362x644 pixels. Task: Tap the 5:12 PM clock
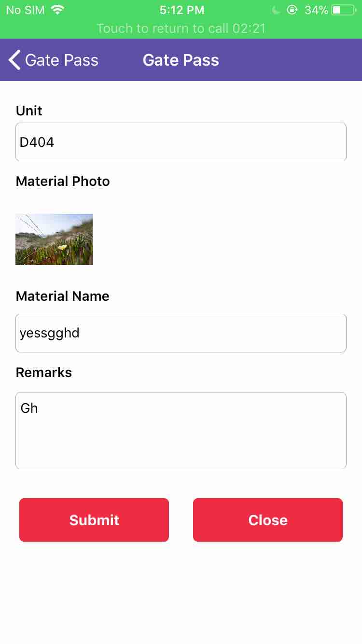[x=181, y=10]
